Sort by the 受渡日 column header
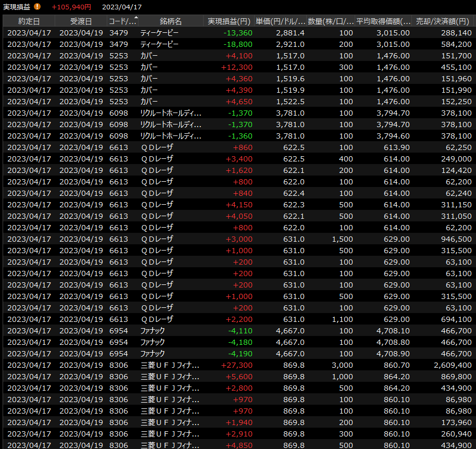The image size is (476, 449). pos(81,21)
